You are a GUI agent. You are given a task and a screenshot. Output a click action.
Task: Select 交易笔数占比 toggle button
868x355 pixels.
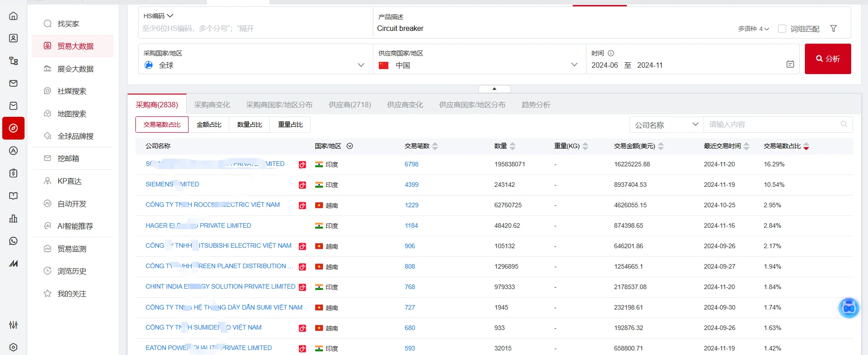coord(162,125)
